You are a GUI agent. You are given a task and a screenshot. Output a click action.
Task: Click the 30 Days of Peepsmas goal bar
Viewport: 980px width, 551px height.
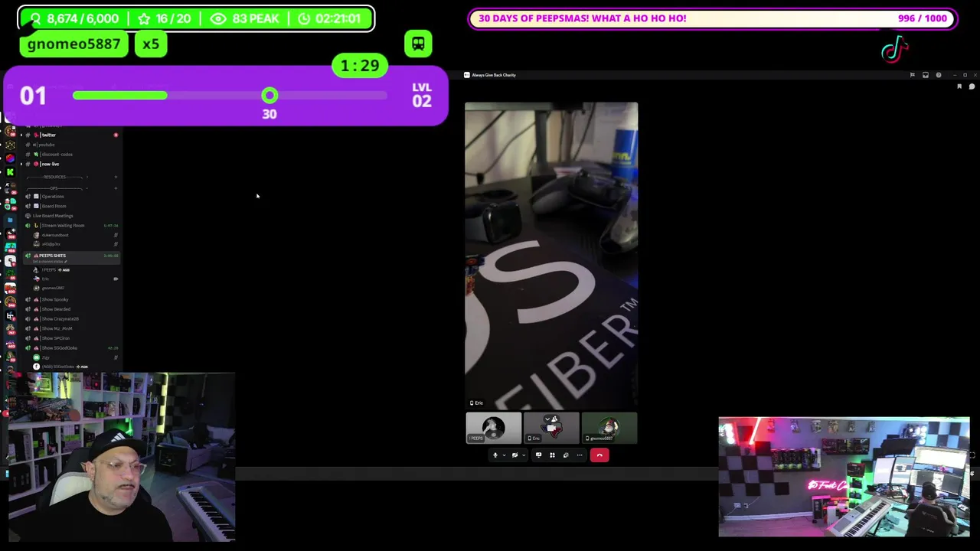[x=713, y=18]
